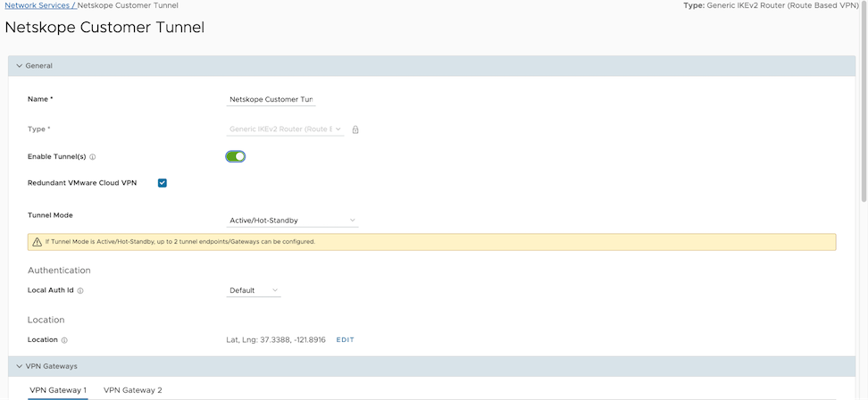Uncheck Redundant VMware Cloud VPN checkbox
This screenshot has height=400, width=868.
click(163, 183)
